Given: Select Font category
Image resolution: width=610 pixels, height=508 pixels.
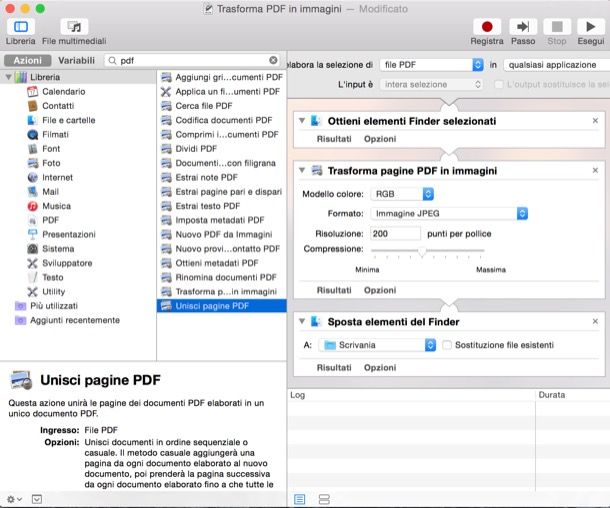Looking at the screenshot, I should (51, 149).
